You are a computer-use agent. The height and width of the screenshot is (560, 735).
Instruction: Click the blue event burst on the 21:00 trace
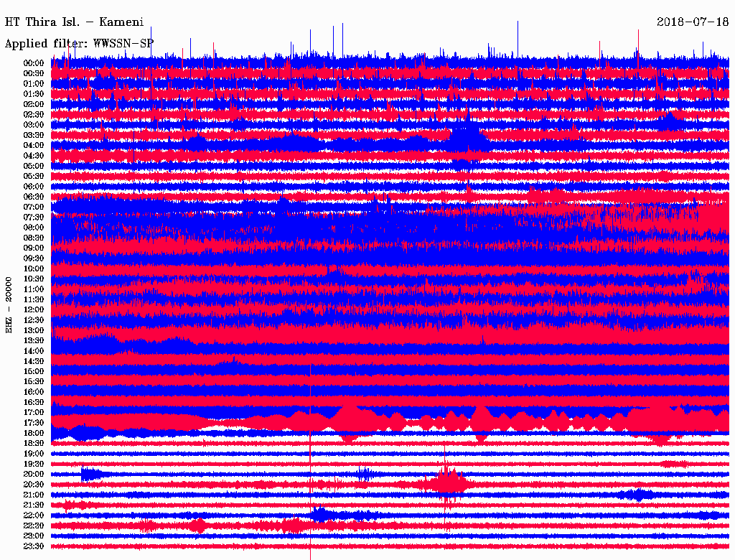click(x=637, y=495)
